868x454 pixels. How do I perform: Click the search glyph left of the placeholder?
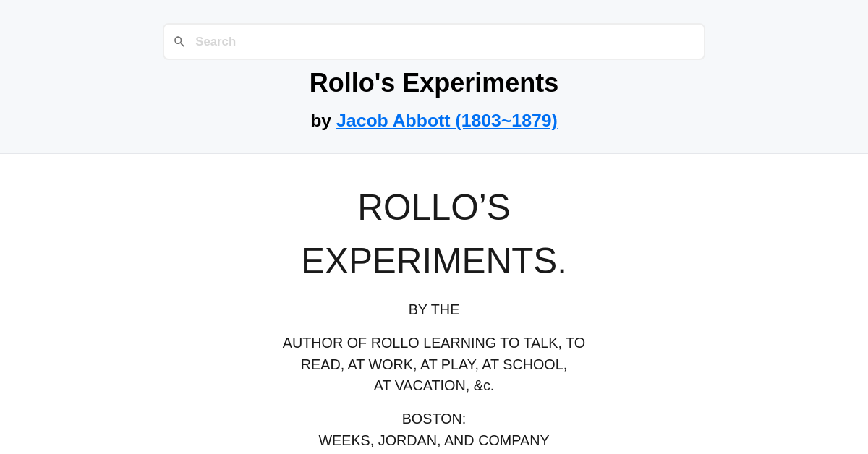click(179, 41)
